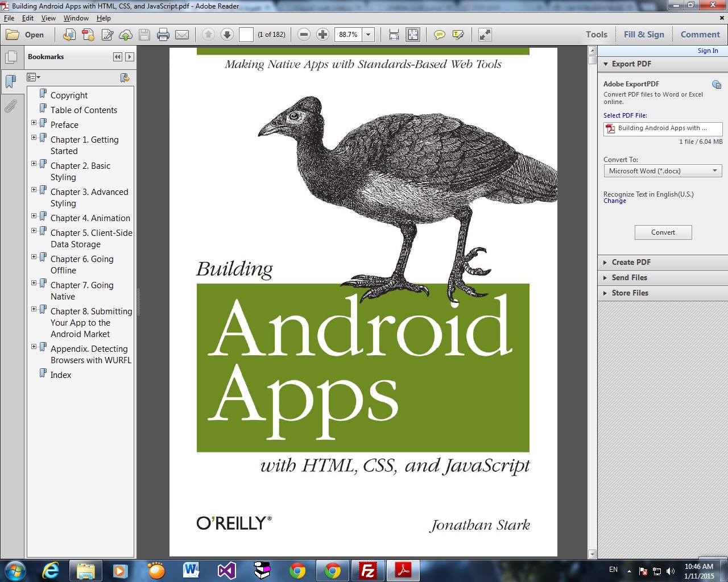Click the fit one full page icon
Image resolution: width=728 pixels, height=582 pixels.
(x=413, y=35)
